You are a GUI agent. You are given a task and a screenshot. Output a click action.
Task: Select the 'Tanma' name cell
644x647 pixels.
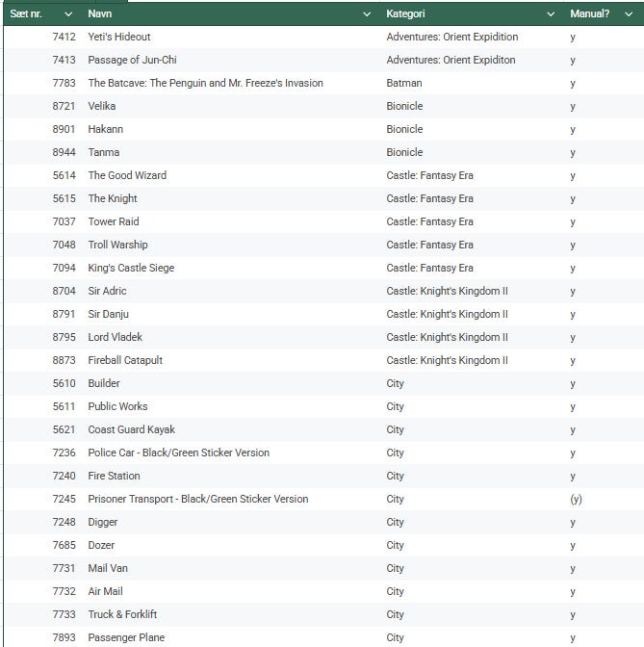click(x=232, y=152)
